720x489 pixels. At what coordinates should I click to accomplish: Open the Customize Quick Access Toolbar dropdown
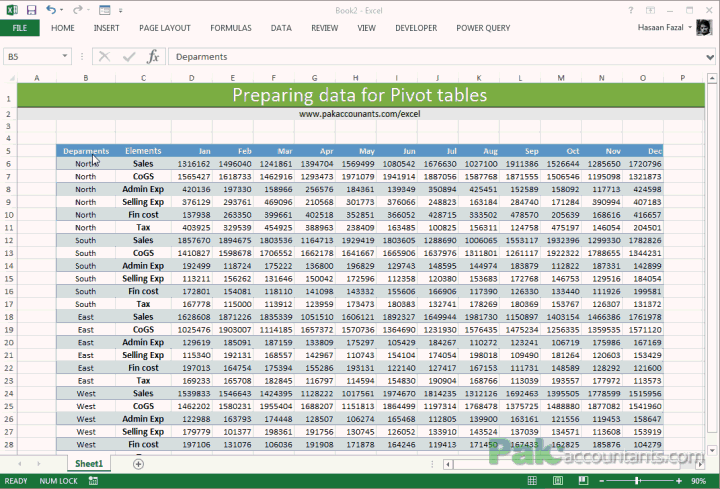tap(120, 10)
